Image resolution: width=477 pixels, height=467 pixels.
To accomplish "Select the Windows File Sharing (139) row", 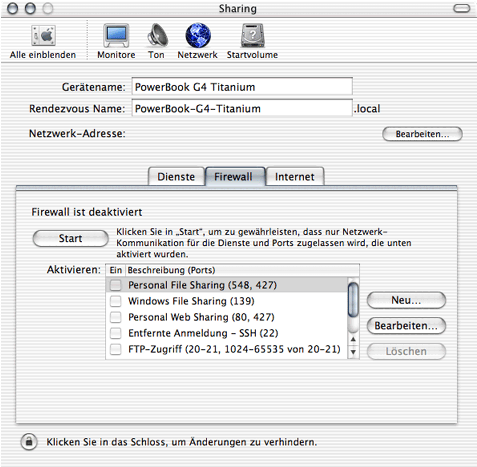I will pos(227,301).
